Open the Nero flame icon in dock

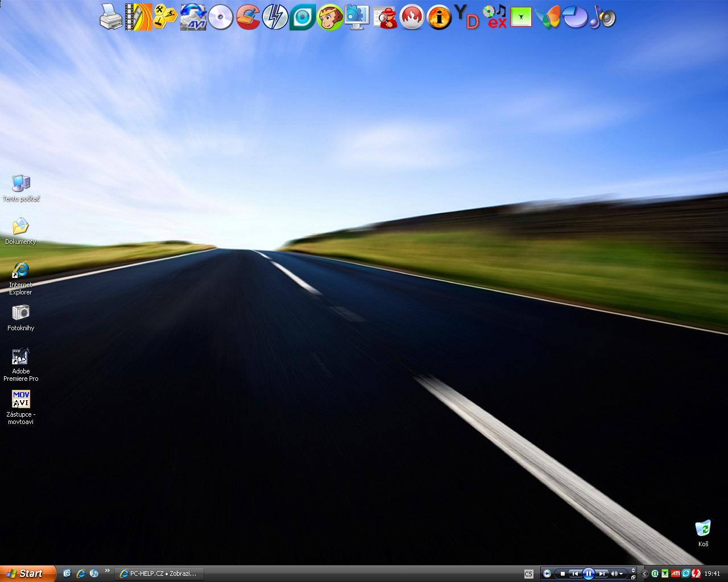click(412, 17)
